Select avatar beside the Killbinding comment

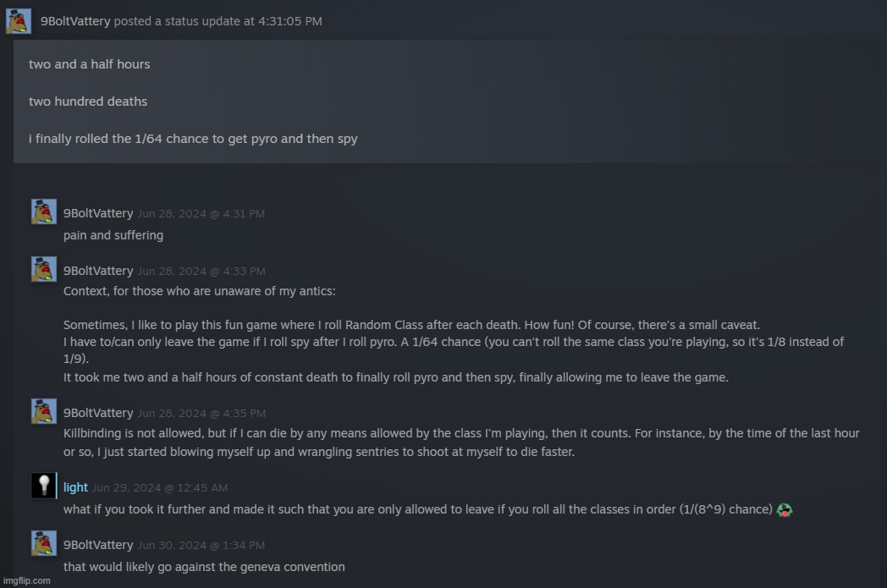(x=44, y=412)
